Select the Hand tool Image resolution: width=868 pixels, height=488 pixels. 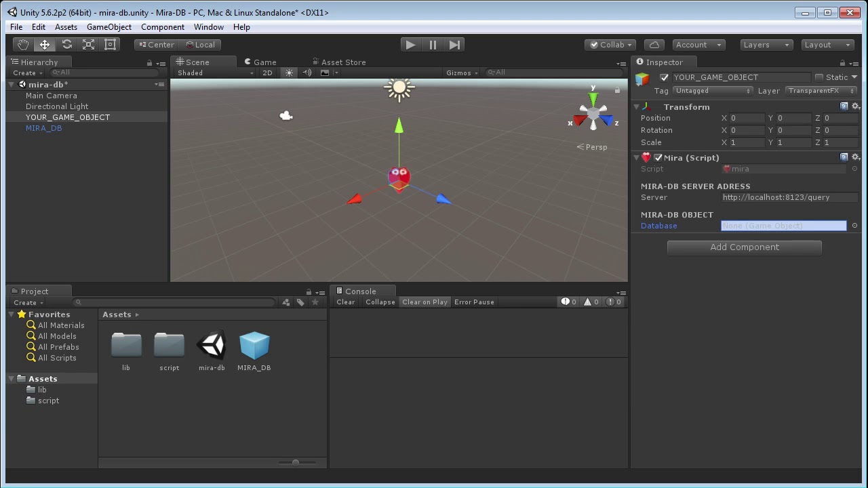pyautogui.click(x=23, y=45)
